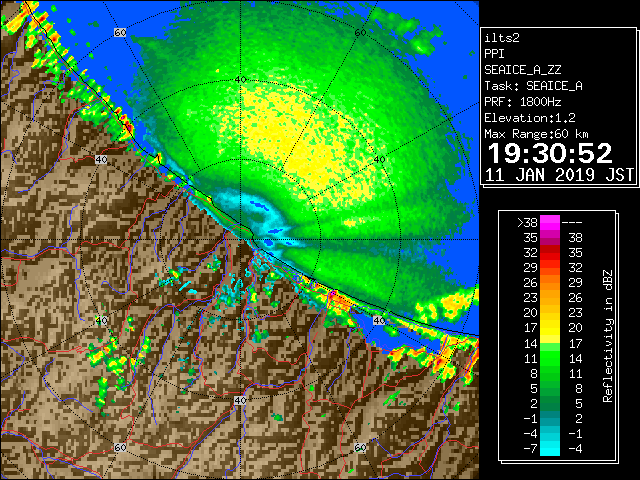Viewport: 640px width, 480px height.
Task: Pick the bright yellow legend swatch near 17
Action: click(x=550, y=328)
